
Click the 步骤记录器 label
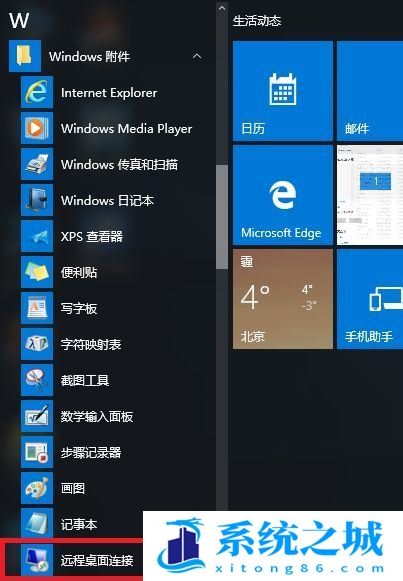91,452
